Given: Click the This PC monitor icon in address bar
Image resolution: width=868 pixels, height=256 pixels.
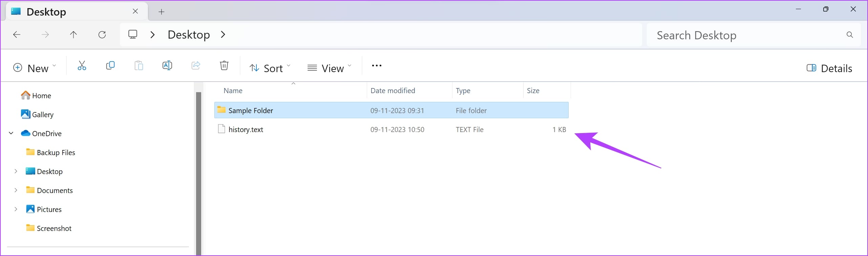Looking at the screenshot, I should tap(133, 34).
